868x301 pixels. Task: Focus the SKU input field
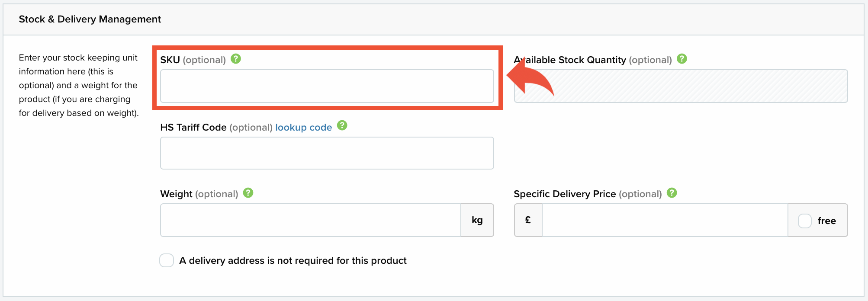[327, 86]
